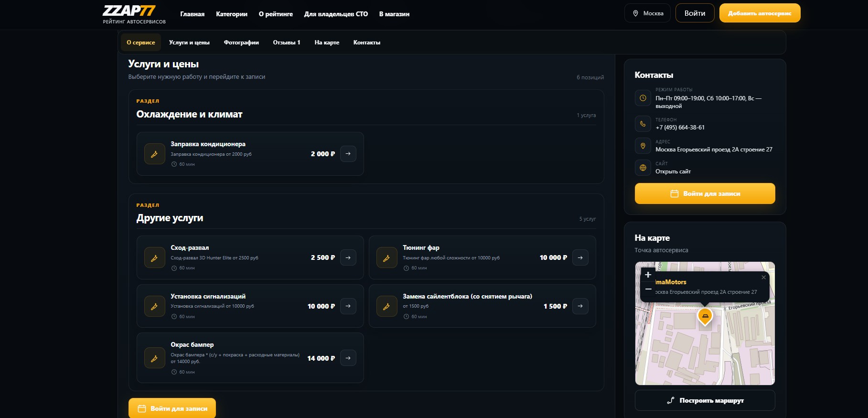This screenshot has width=868, height=418.
Task: Close the map popup balloon
Action: click(x=763, y=278)
